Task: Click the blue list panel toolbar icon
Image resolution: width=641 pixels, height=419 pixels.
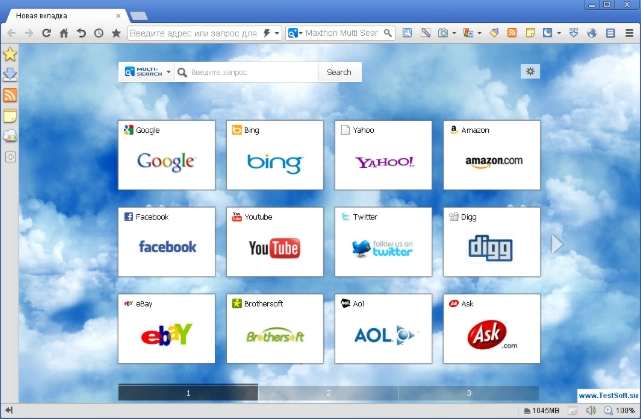Action: pos(610,33)
